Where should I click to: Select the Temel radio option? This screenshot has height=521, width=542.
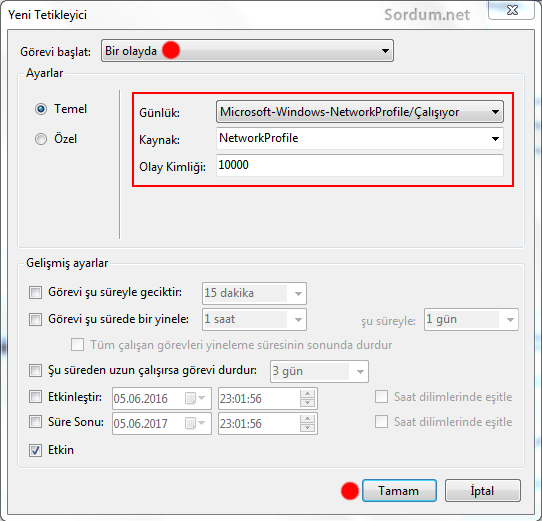coord(41,109)
